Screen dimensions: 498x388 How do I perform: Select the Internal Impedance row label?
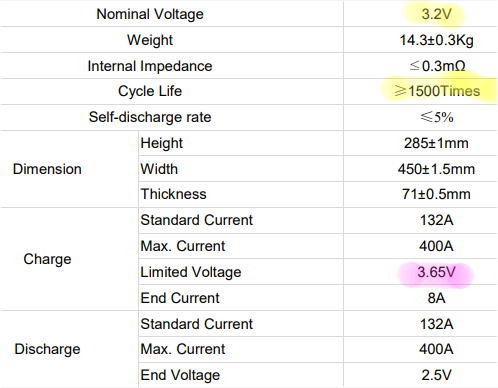click(x=150, y=66)
